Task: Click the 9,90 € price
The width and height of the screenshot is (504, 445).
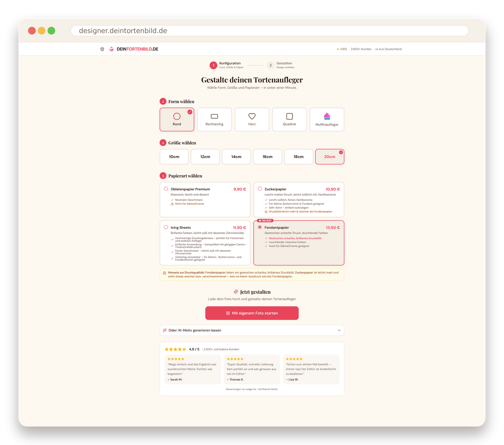Action: pyautogui.click(x=240, y=189)
